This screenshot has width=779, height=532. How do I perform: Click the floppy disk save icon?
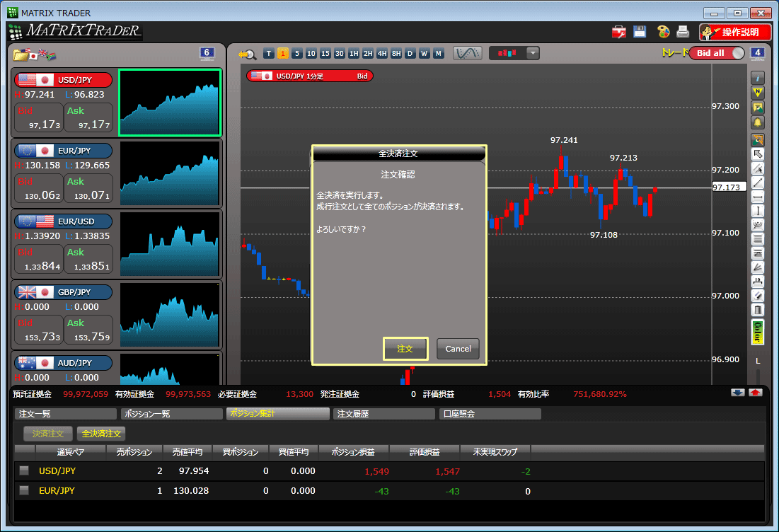[x=640, y=32]
